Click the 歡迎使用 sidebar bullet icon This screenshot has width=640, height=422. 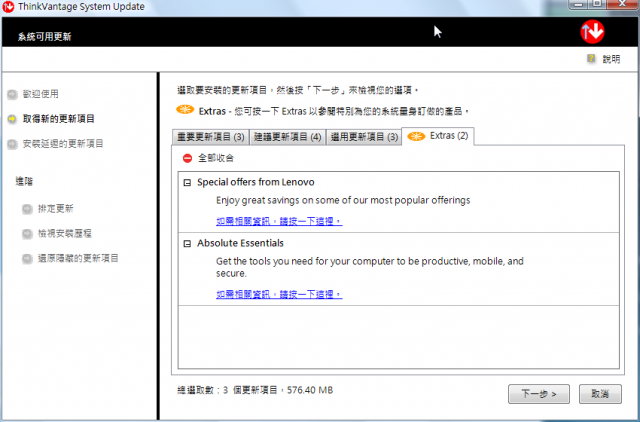coord(12,94)
